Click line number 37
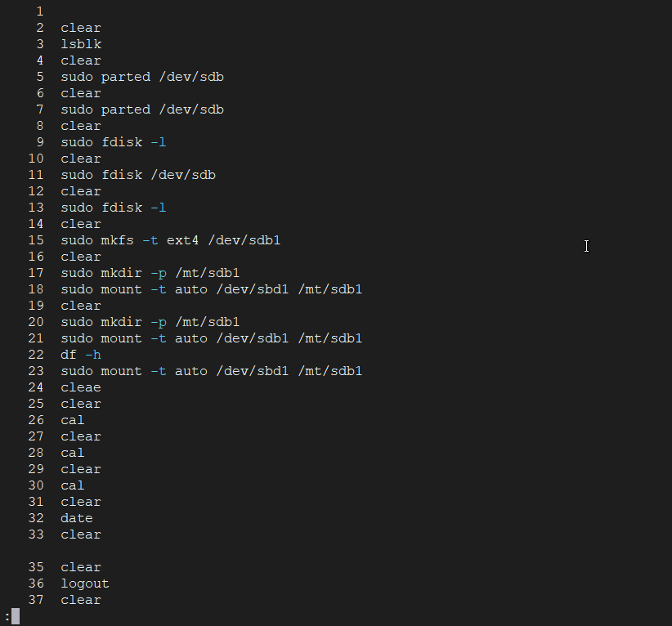The height and width of the screenshot is (626, 672). [36, 600]
